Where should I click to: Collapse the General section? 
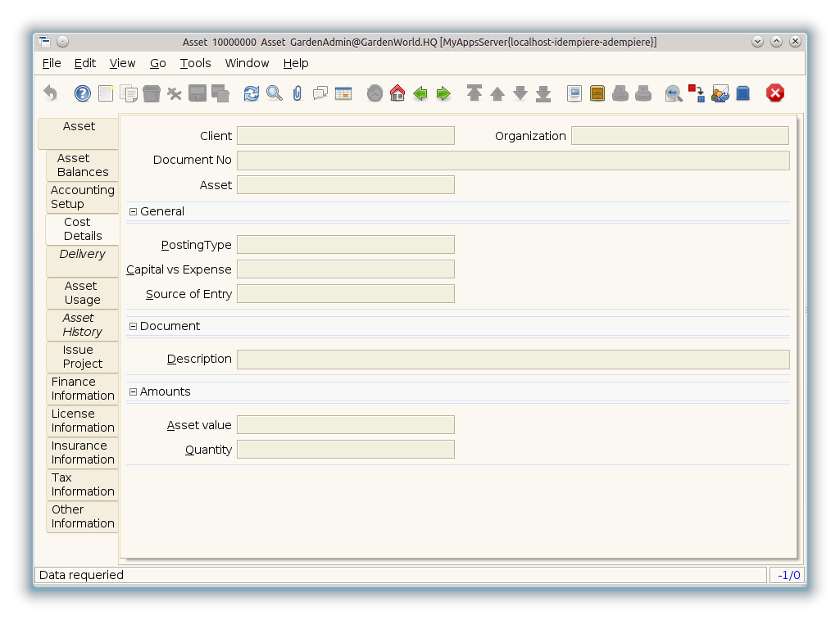(x=134, y=211)
